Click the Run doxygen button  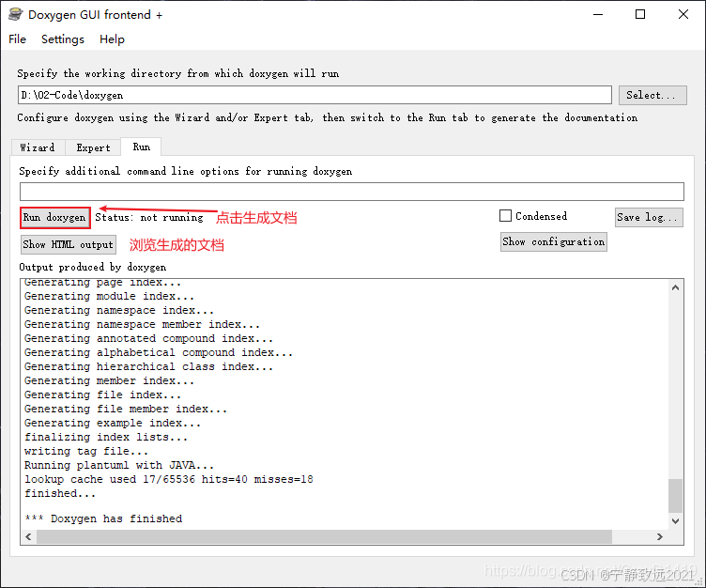click(55, 218)
